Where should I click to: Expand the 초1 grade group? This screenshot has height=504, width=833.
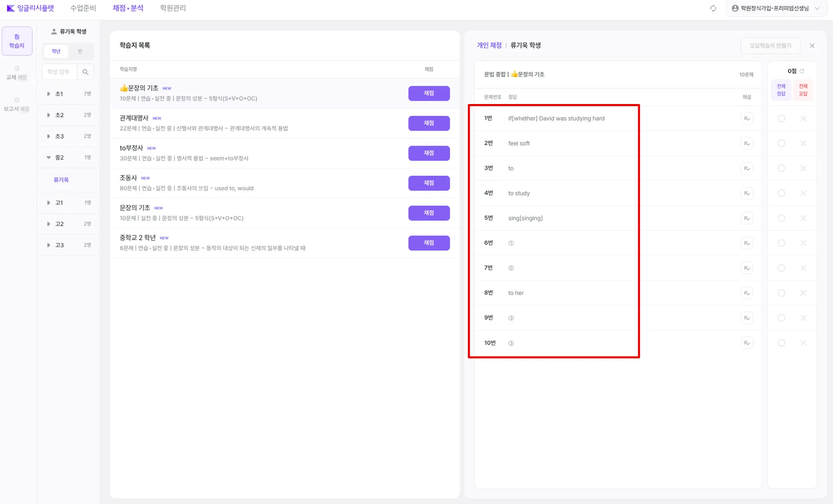(x=49, y=94)
